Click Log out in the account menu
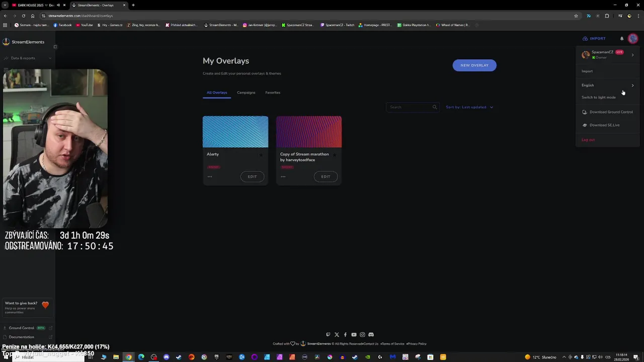 tap(588, 140)
